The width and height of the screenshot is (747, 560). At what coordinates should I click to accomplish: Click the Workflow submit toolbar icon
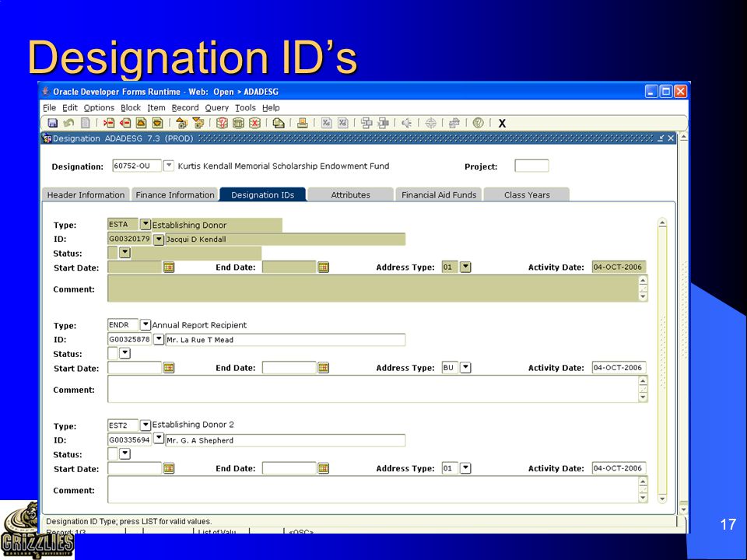[454, 123]
